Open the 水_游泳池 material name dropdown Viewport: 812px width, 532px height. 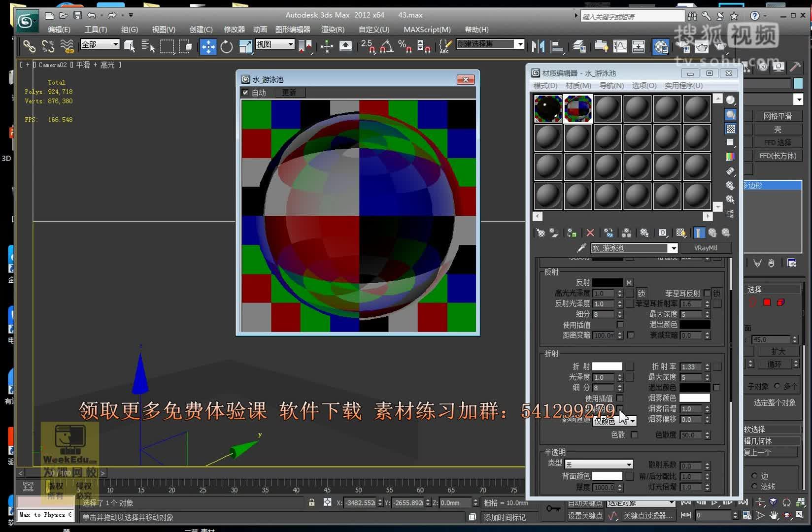[x=673, y=248]
